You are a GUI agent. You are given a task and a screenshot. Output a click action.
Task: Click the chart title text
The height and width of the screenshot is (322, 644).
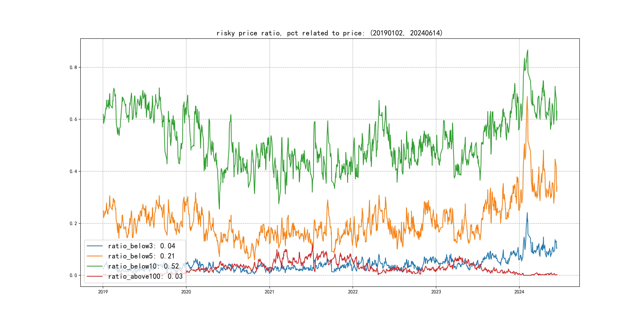click(330, 33)
